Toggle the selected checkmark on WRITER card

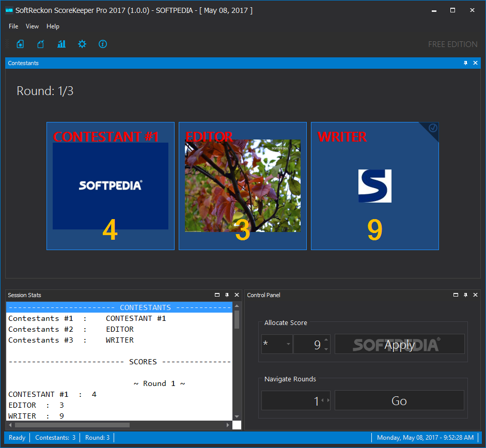point(433,128)
